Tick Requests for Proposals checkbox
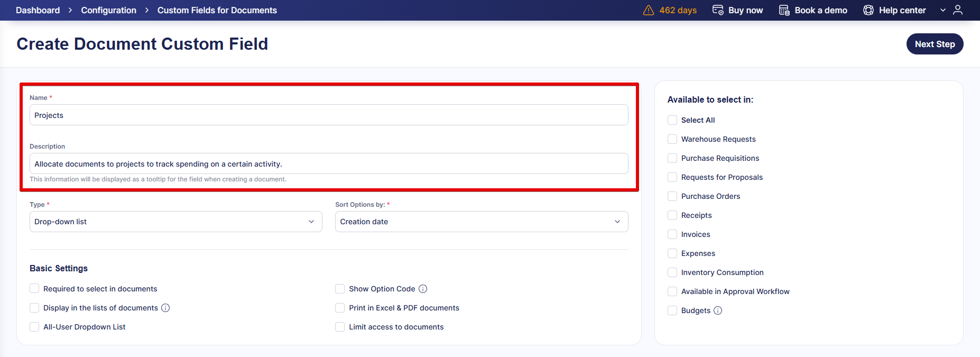This screenshot has height=357, width=980. point(672,177)
